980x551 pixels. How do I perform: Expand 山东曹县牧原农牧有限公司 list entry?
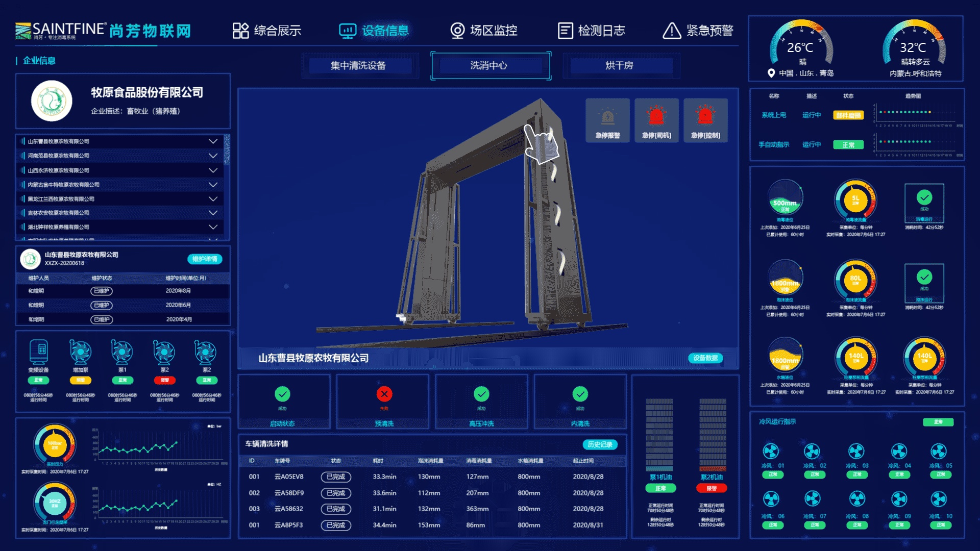[213, 141]
